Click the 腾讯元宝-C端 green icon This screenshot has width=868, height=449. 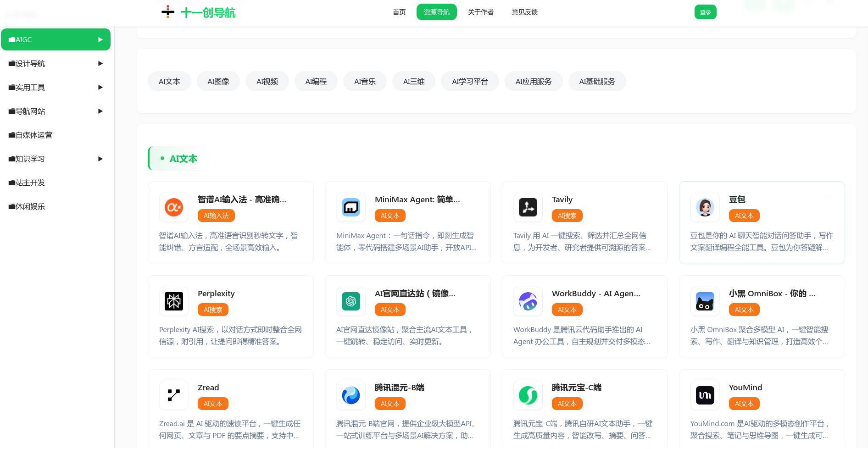tap(528, 395)
